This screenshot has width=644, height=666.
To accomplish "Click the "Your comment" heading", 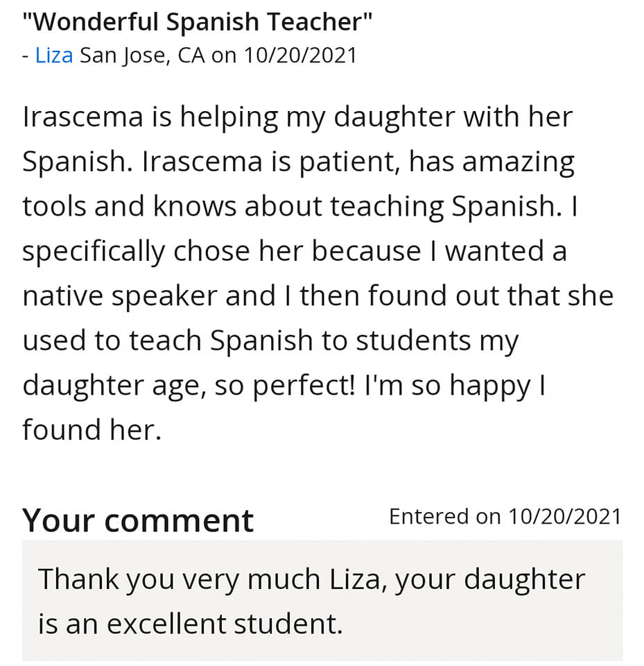I will 138,520.
